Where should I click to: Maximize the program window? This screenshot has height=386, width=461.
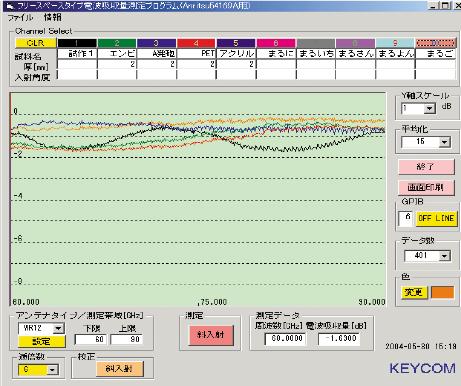coord(444,5)
